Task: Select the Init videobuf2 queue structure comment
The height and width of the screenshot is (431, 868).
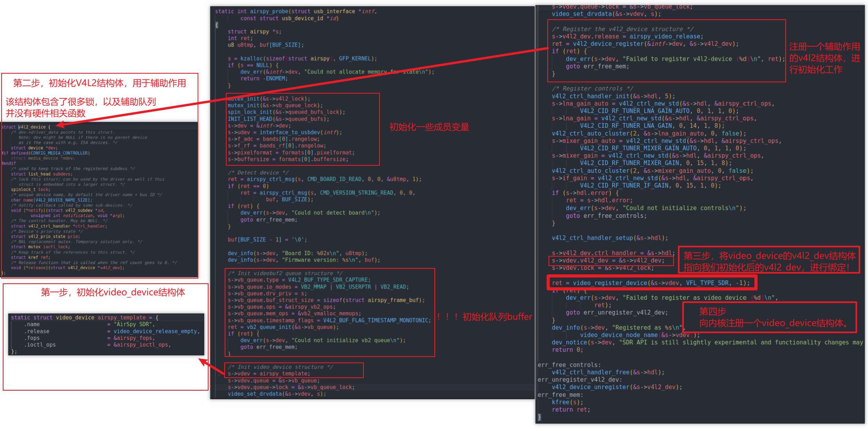Action: pyautogui.click(x=285, y=273)
